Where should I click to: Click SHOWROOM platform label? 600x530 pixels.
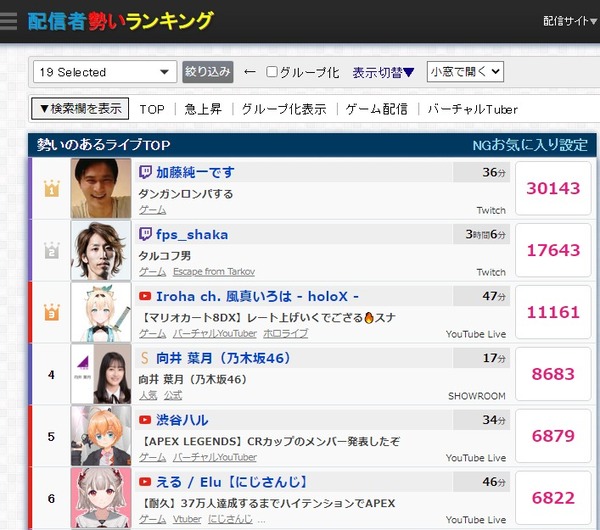(477, 396)
